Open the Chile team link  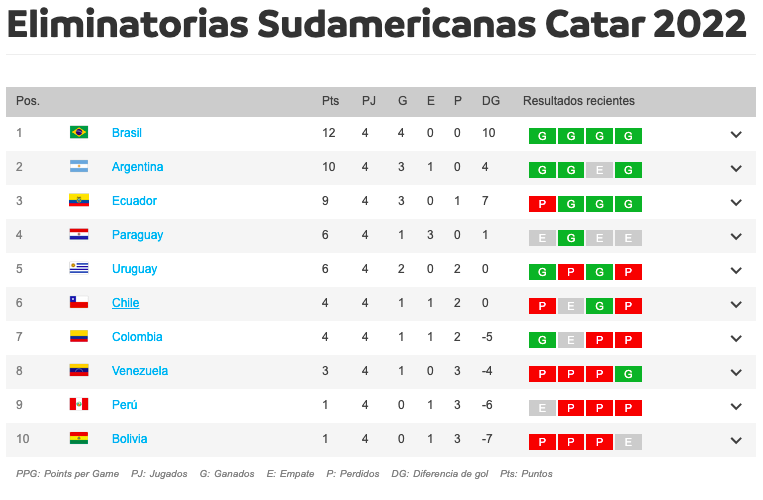[x=125, y=303]
